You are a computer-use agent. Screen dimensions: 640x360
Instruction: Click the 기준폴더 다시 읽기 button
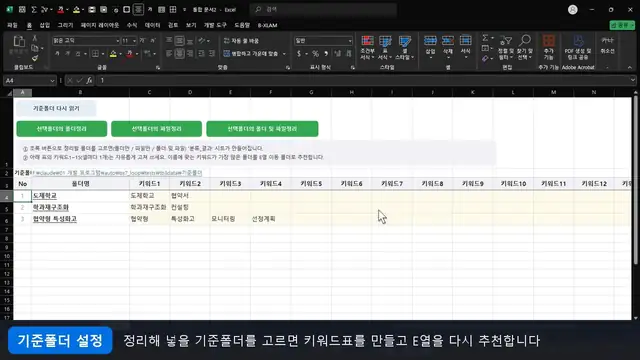pyautogui.click(x=56, y=109)
